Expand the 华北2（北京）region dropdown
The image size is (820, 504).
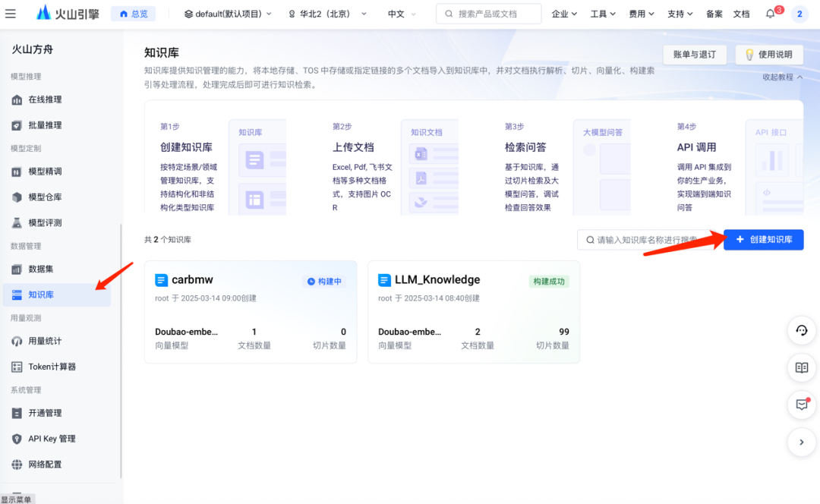(x=327, y=14)
